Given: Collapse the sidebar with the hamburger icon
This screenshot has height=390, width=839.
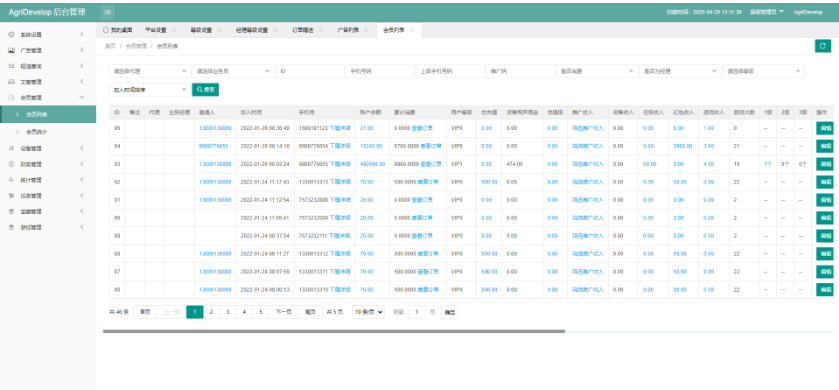Looking at the screenshot, I should point(108,12).
